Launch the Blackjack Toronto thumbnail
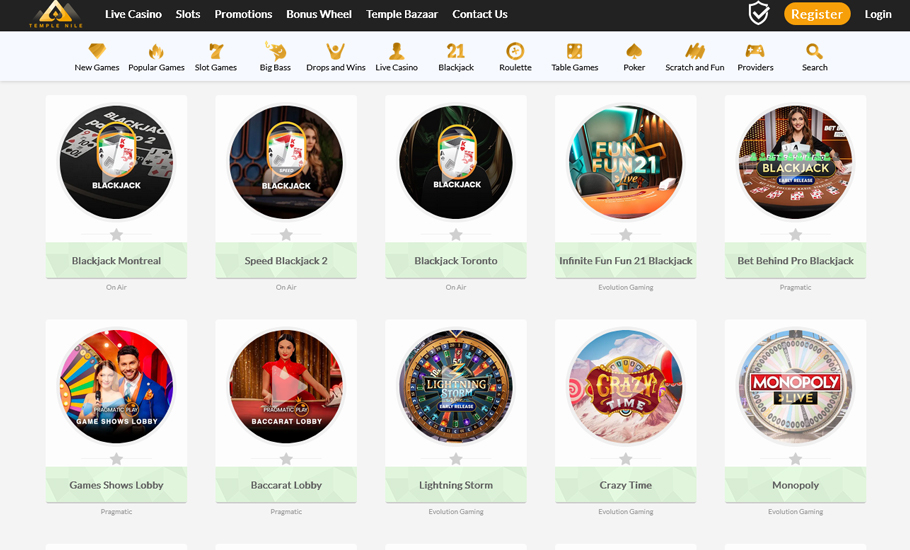Viewport: 910px width, 550px height. (x=456, y=162)
